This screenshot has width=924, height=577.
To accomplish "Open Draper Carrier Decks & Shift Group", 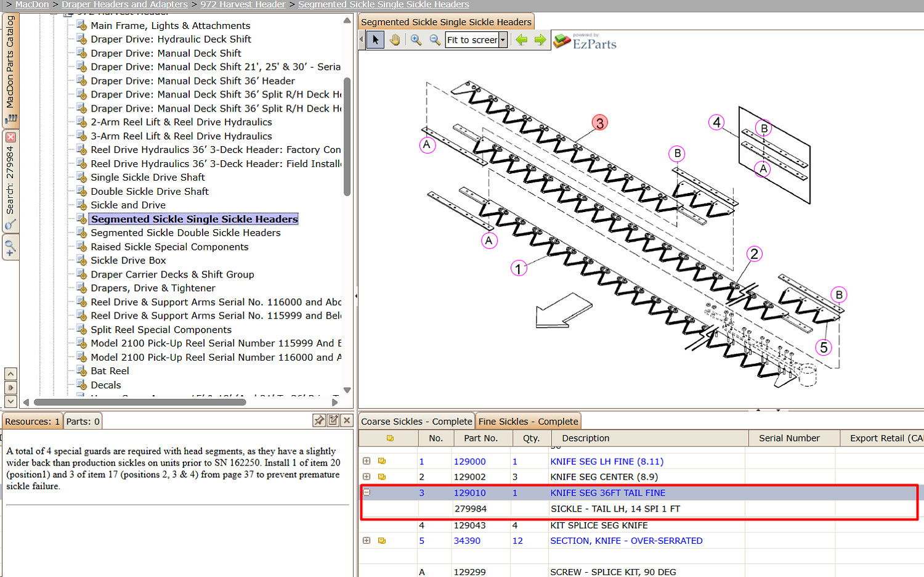I will [x=172, y=275].
